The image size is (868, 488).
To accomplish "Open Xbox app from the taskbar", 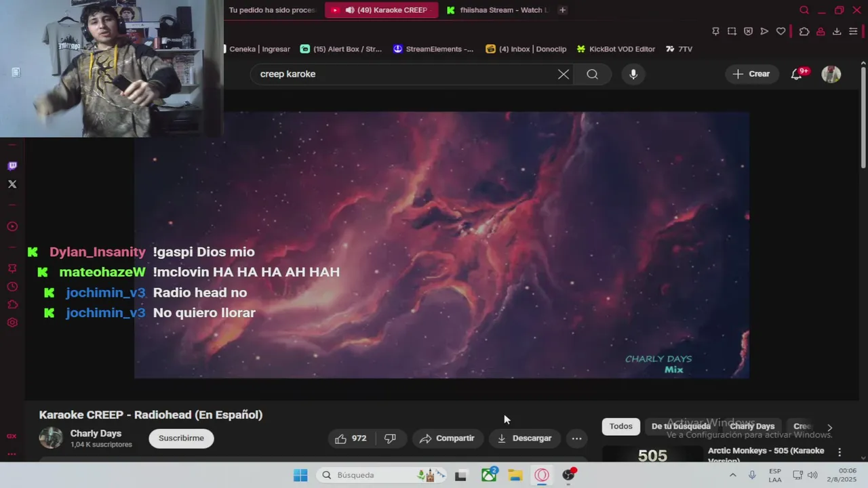I will [489, 475].
